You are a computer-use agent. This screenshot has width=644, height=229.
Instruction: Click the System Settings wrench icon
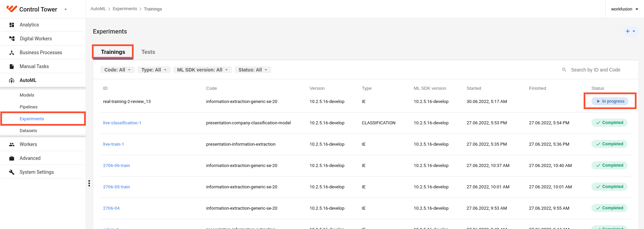click(x=12, y=172)
